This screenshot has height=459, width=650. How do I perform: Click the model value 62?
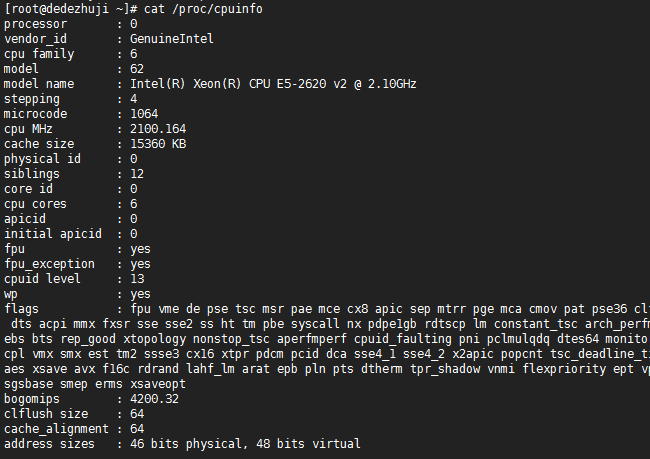[x=137, y=68]
